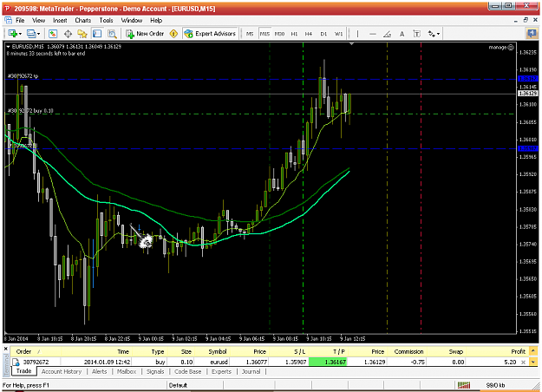Switch to the Alerts tab
Viewport: 542px width, 392px height.
(99, 371)
